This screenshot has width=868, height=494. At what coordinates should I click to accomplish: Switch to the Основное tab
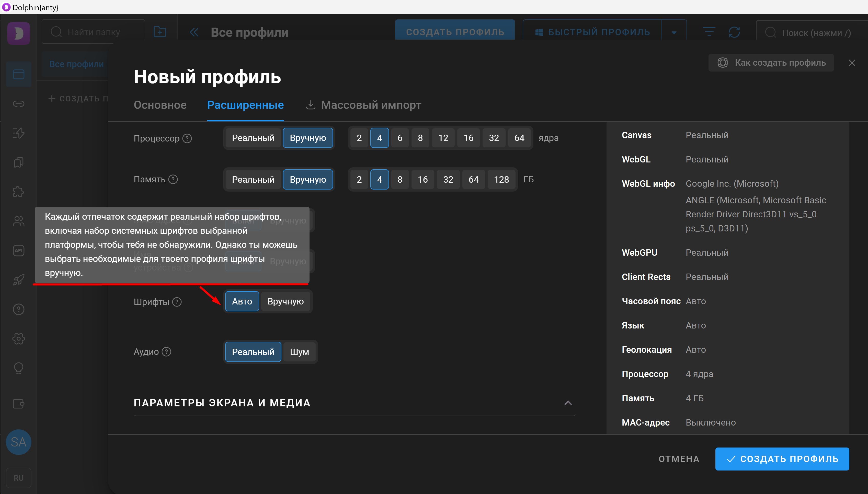pos(160,105)
